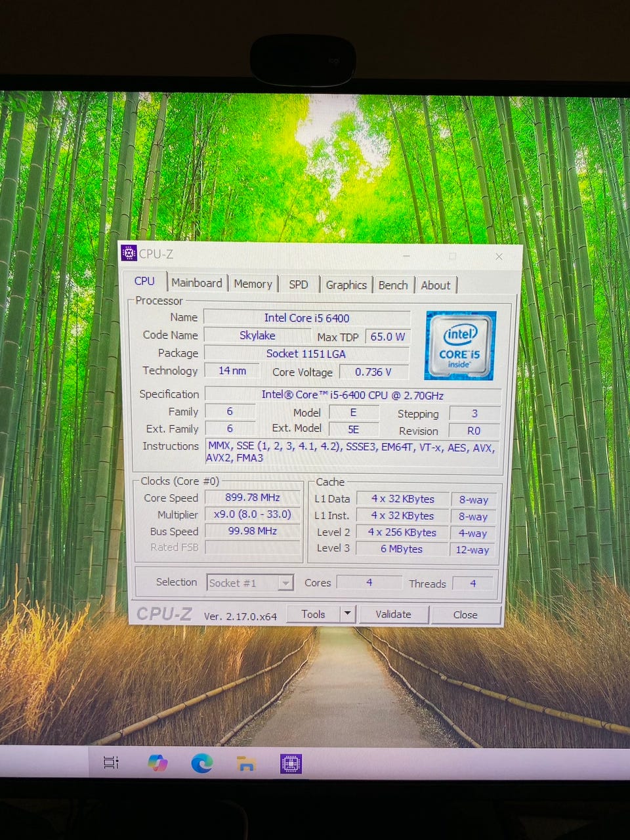Launch Copilot from the taskbar
Image resolution: width=630 pixels, height=840 pixels.
(x=157, y=763)
